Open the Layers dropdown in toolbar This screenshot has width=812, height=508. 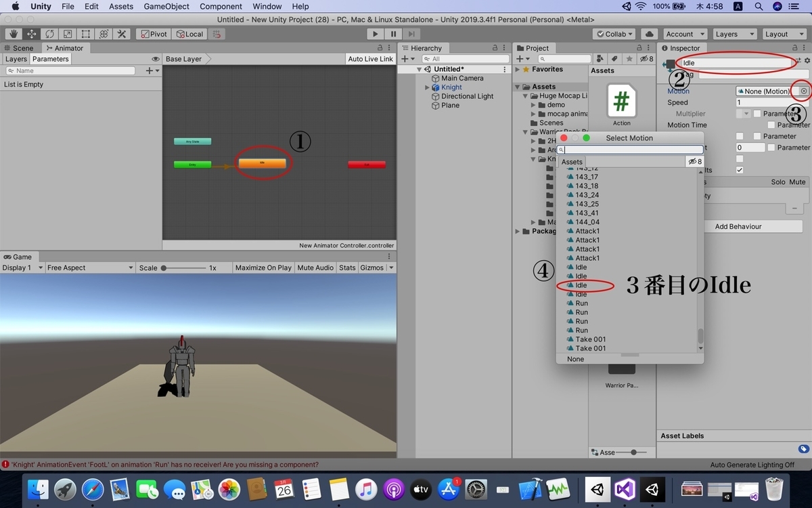click(734, 34)
